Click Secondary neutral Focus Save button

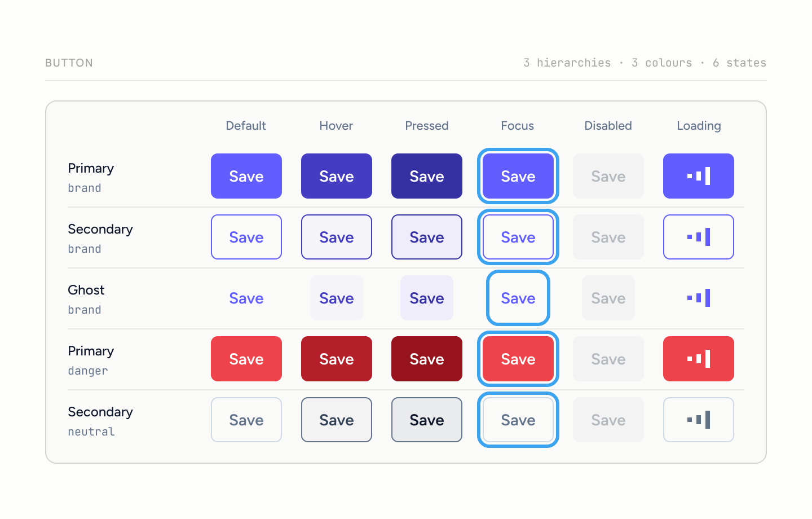click(x=518, y=420)
